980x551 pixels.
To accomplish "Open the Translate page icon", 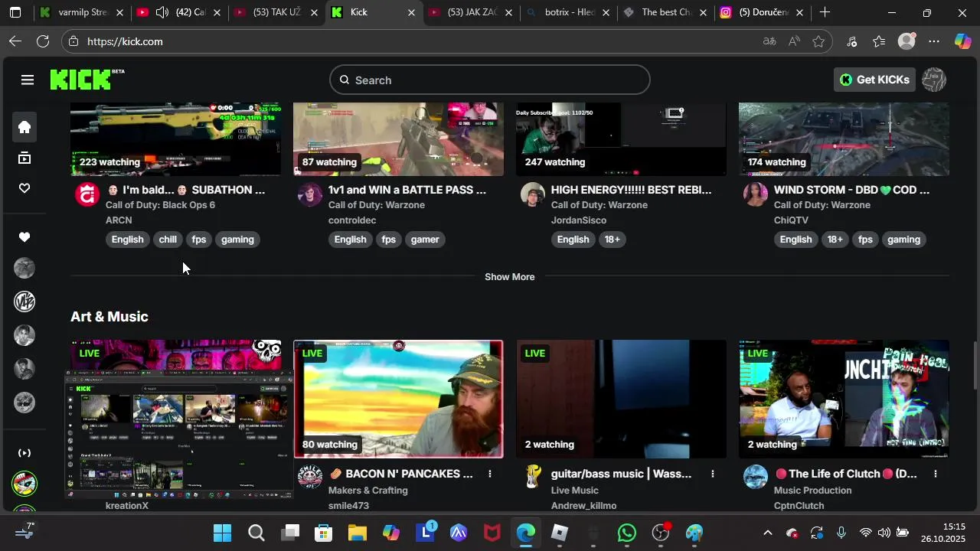I will pyautogui.click(x=769, y=42).
